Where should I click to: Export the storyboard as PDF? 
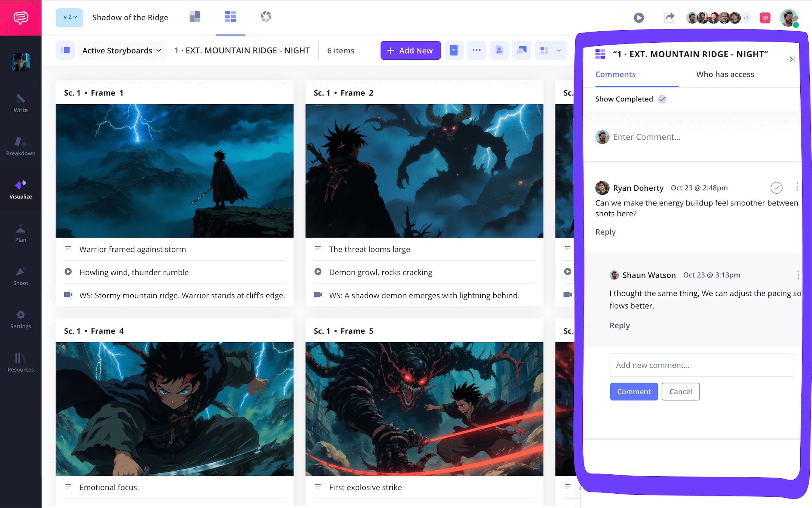pyautogui.click(x=499, y=50)
